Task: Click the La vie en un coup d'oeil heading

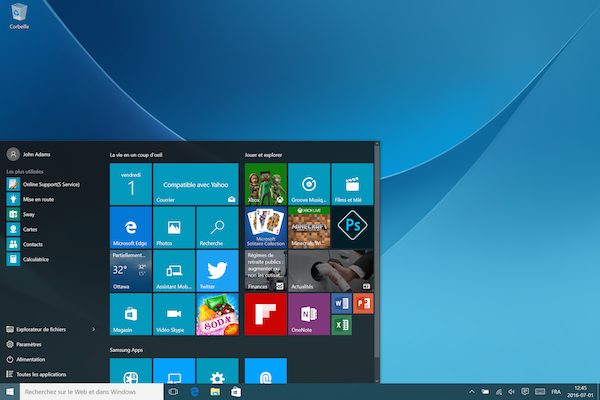Action: [x=136, y=155]
